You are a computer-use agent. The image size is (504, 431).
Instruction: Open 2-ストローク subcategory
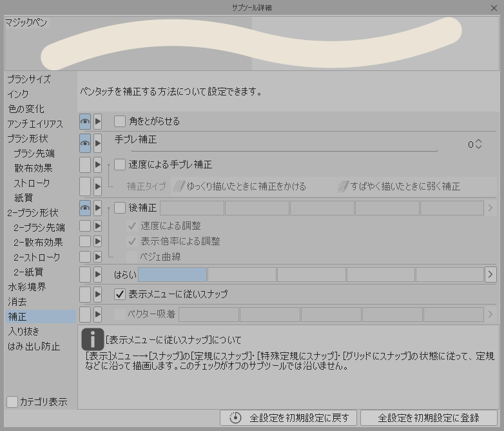click(37, 257)
